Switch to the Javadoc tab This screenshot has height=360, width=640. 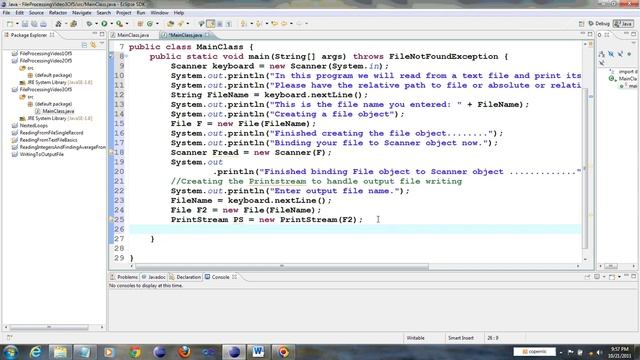click(x=153, y=277)
